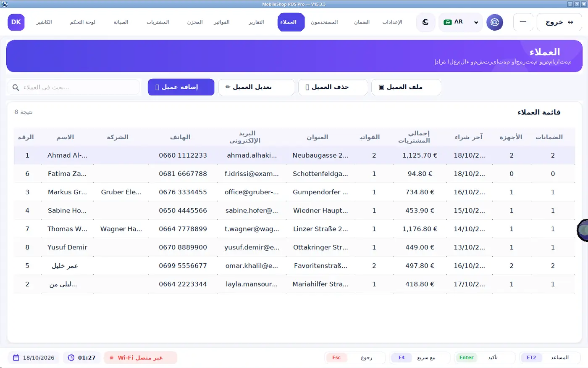Select the Ahmad Al-... customer row

(294, 155)
